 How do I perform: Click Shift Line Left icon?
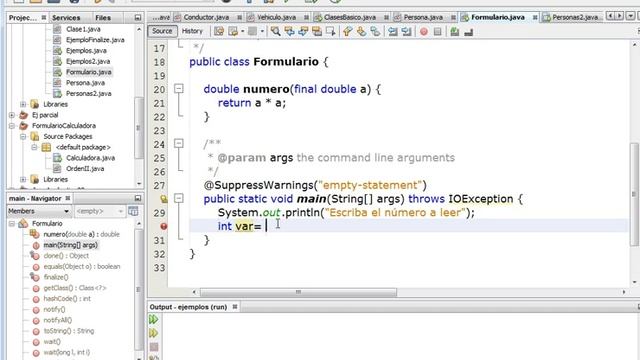coord(393,31)
